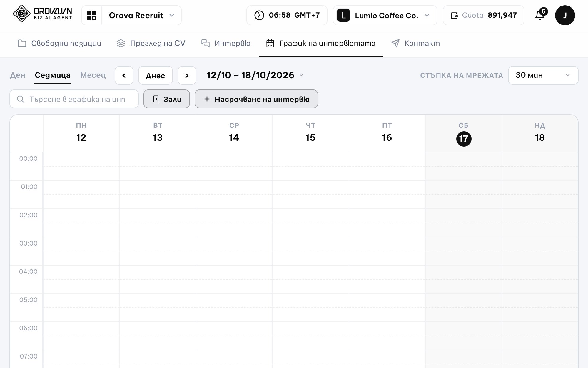Select Sunday 18 column header
The image size is (588, 368).
[x=540, y=133]
